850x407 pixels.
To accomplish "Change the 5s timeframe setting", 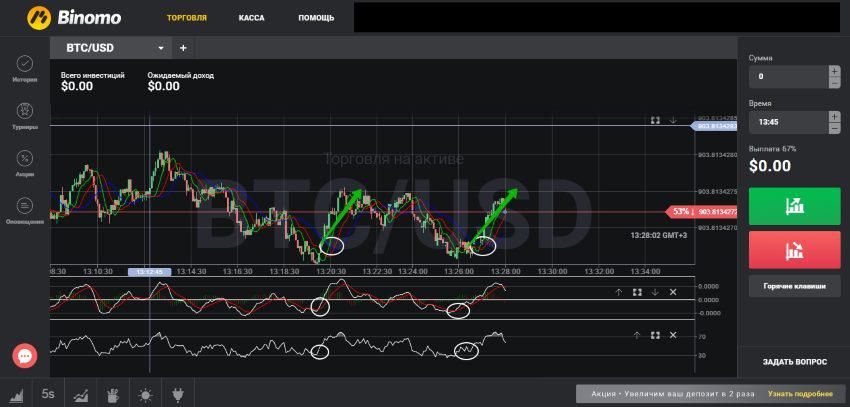I will coord(48,394).
